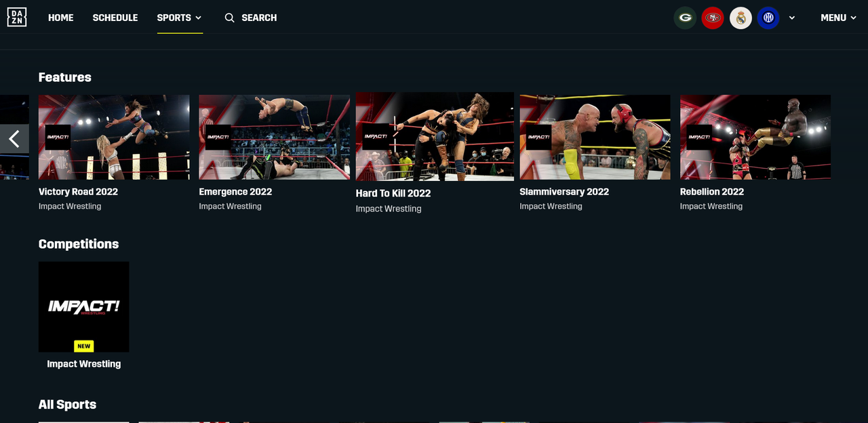868x423 pixels.
Task: Click the Slammiversary 2022 title
Action: pos(564,192)
